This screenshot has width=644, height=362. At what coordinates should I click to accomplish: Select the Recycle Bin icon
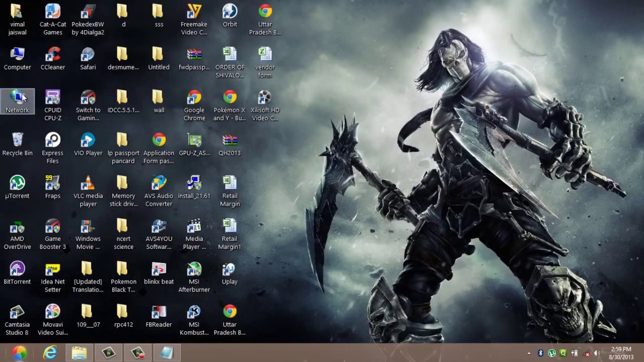point(17,145)
